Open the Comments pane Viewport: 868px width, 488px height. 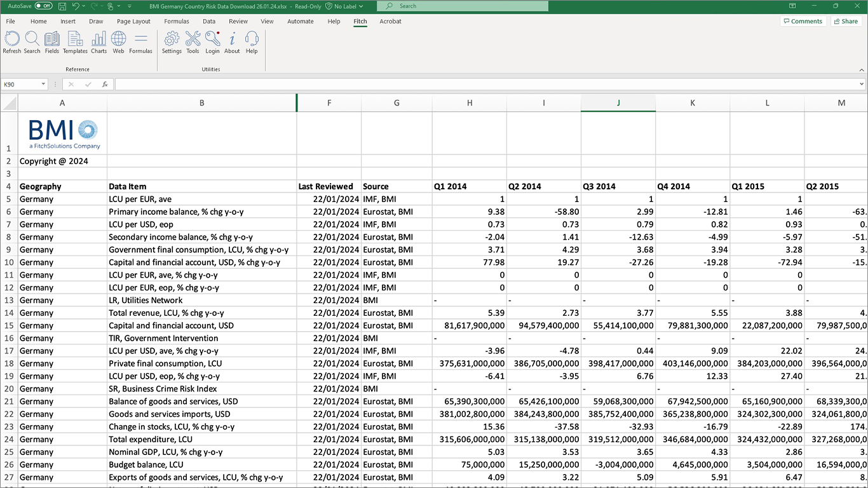803,21
